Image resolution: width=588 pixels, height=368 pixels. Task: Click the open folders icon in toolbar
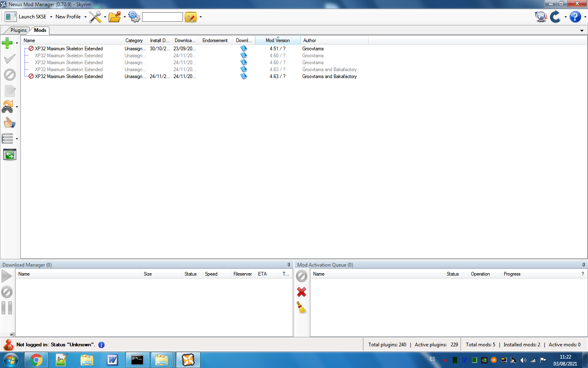pos(115,17)
